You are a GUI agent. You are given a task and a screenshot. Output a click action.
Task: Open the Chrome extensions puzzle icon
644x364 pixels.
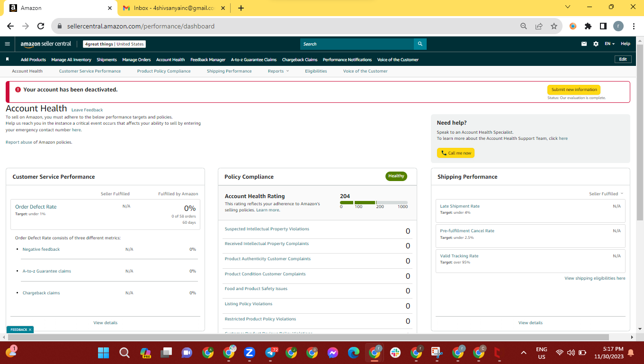point(588,26)
